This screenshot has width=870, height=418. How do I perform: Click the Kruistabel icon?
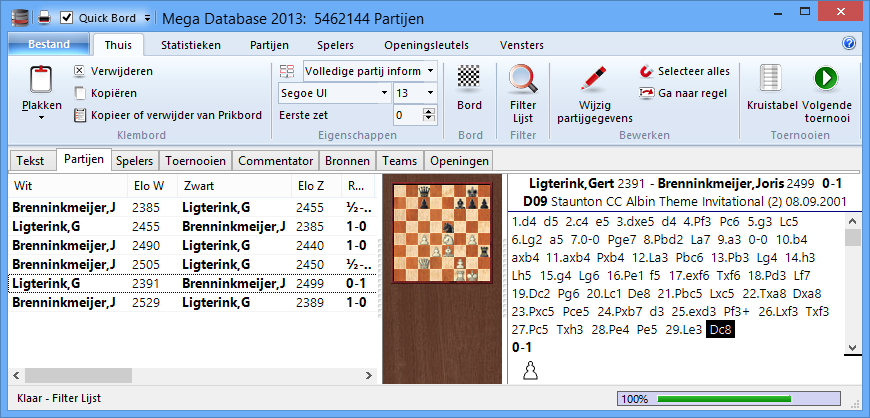(771, 79)
